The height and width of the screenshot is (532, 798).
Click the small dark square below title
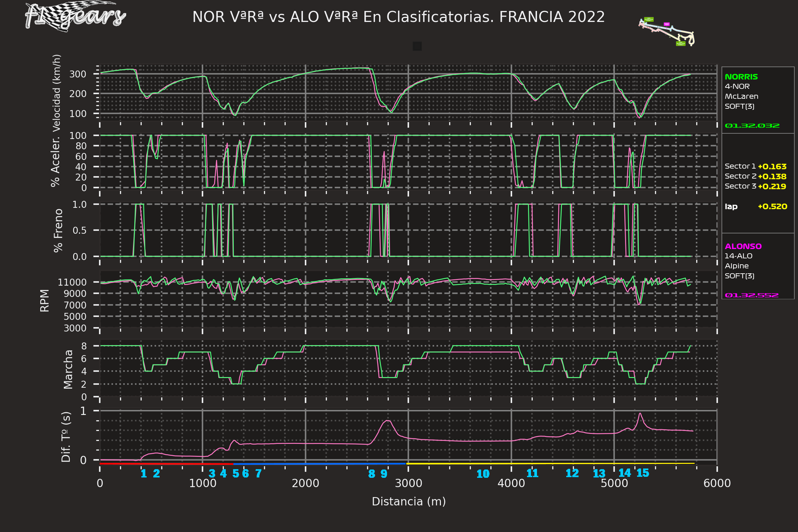(x=417, y=46)
